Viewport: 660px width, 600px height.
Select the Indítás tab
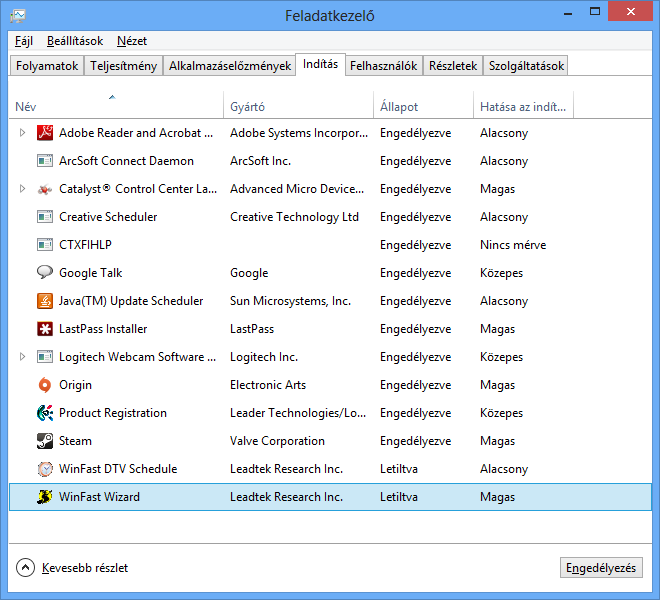pos(320,64)
